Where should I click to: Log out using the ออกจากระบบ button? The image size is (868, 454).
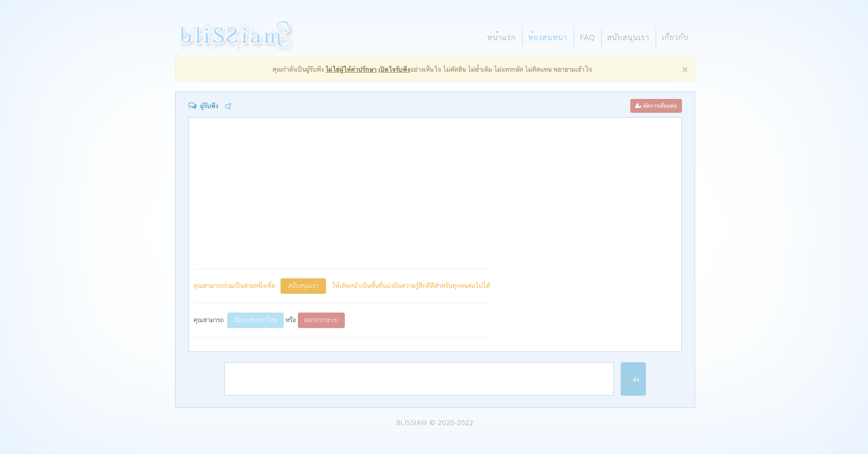[x=321, y=320]
